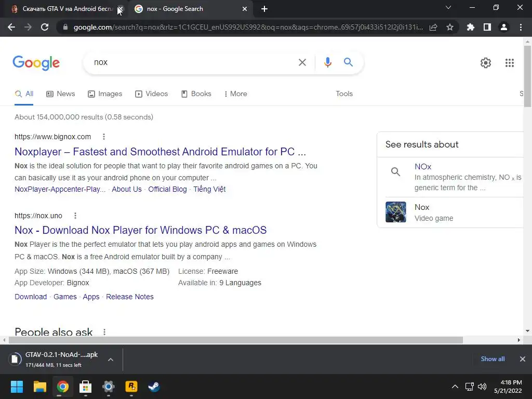
Task: Open search Tools
Action: point(344,94)
